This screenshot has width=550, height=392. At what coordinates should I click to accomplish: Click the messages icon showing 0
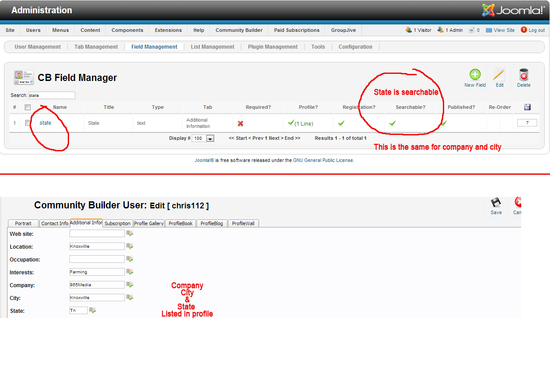click(x=472, y=30)
